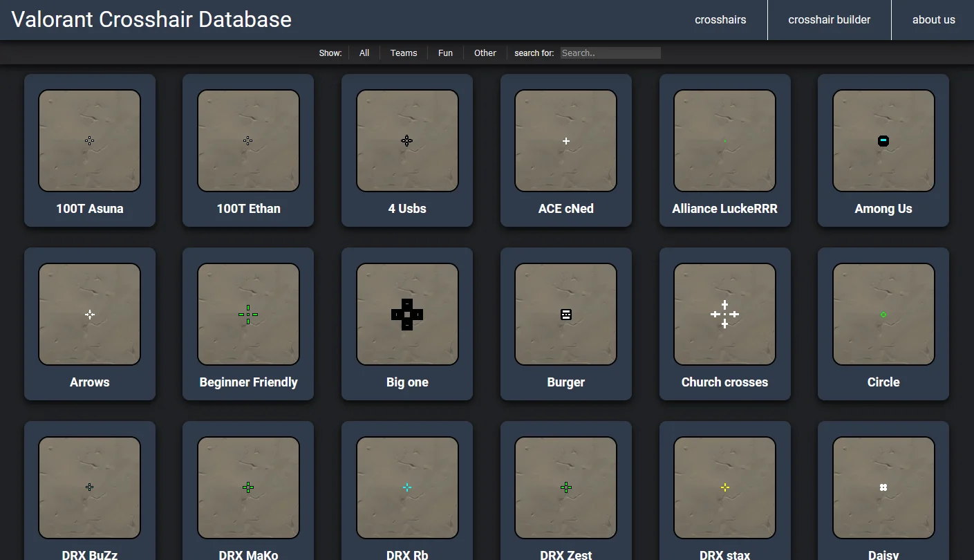The image size is (974, 560).
Task: Select the DRX BuZz crosshair thumbnail
Action: click(89, 487)
